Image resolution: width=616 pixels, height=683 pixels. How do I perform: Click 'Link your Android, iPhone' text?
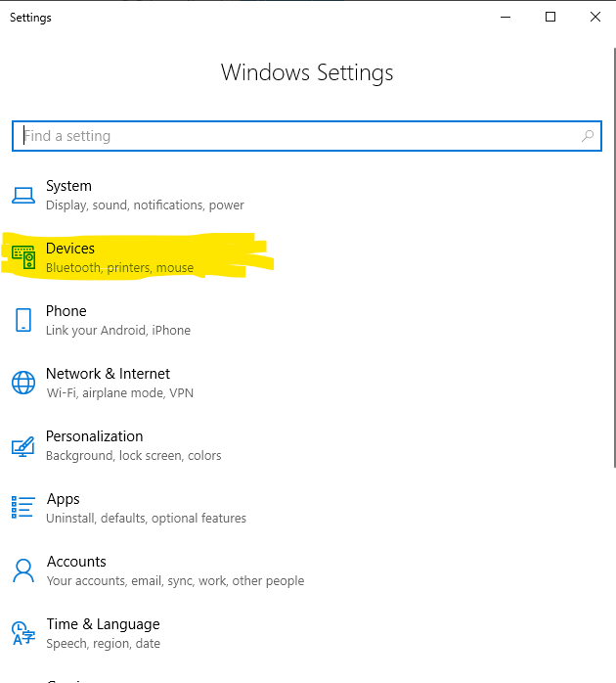coord(118,331)
